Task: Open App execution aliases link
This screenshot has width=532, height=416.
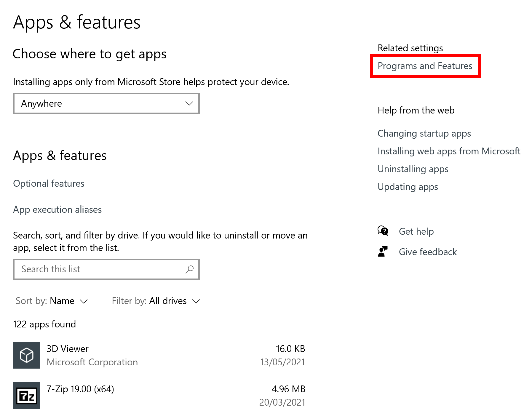Action: [x=57, y=209]
